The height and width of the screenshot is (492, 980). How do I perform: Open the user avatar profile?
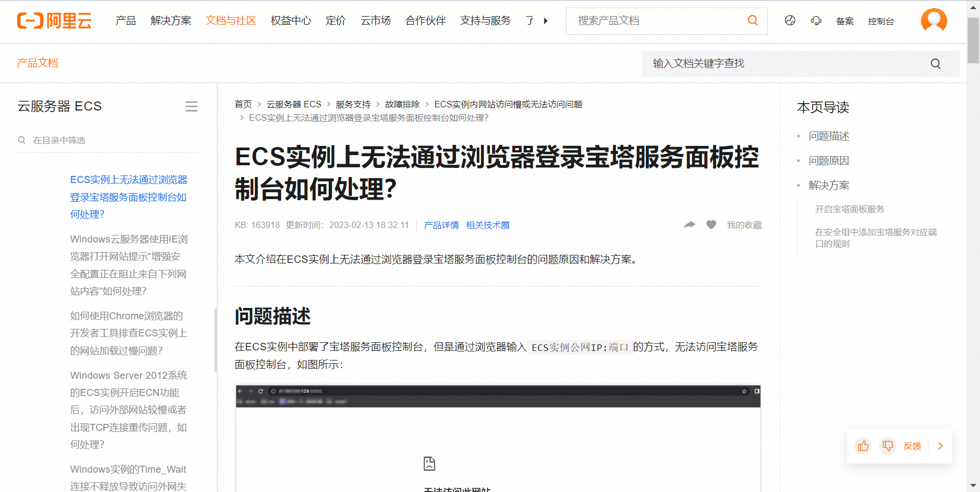tap(934, 21)
